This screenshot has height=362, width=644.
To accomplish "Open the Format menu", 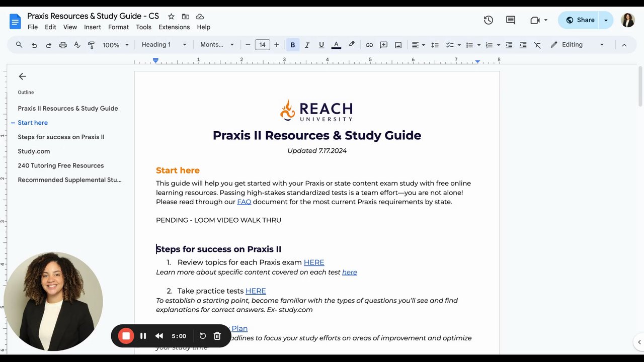I will (118, 27).
